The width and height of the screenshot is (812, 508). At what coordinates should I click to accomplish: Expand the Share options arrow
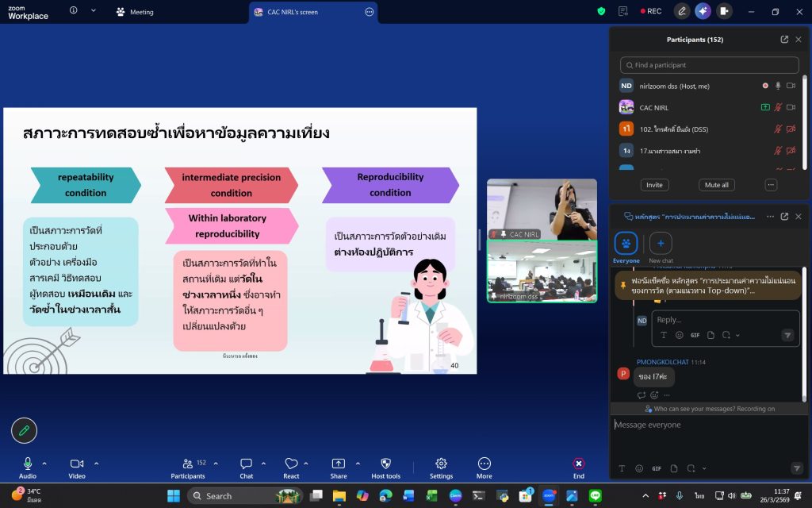[358, 464]
